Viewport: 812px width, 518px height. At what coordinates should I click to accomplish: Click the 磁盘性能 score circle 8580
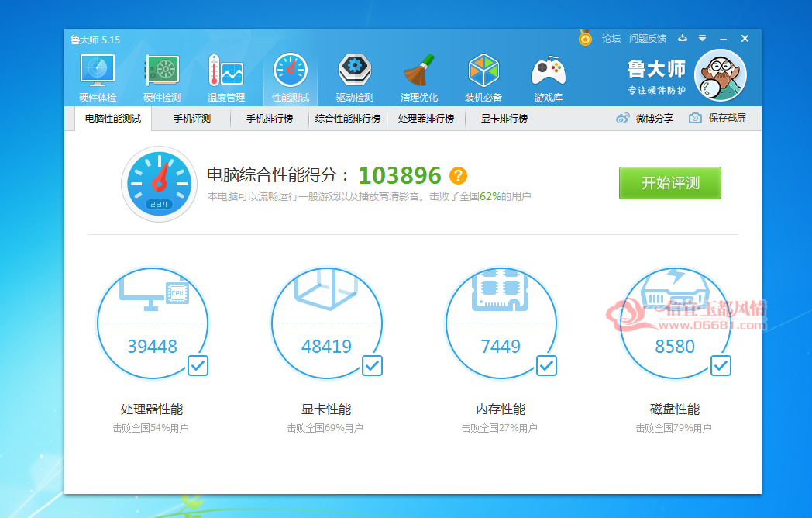coord(676,323)
